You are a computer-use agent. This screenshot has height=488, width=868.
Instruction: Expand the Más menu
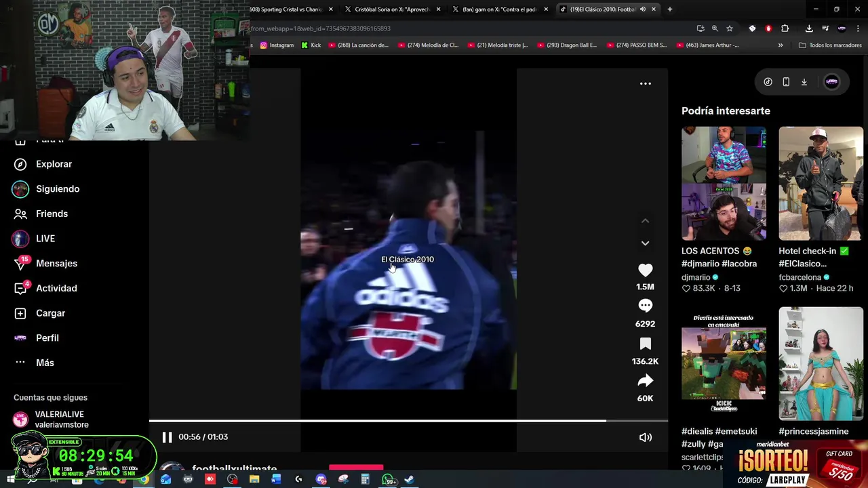pos(34,363)
